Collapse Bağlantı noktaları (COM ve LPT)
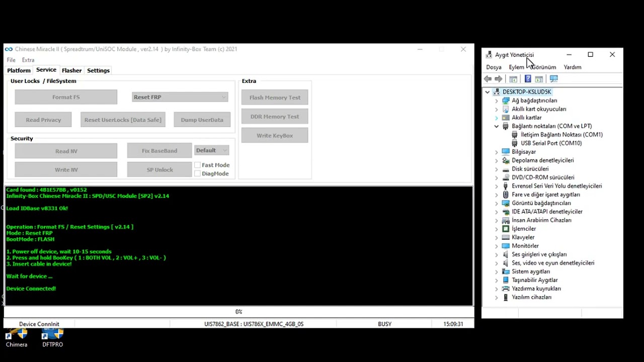This screenshot has width=644, height=362. (497, 126)
